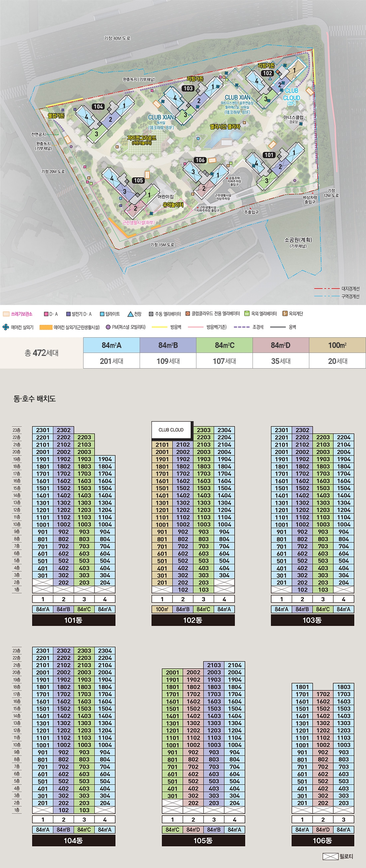This screenshot has width=366, height=868.
Task: Click the 필로티 crossed-box legend icon
Action: (330, 856)
